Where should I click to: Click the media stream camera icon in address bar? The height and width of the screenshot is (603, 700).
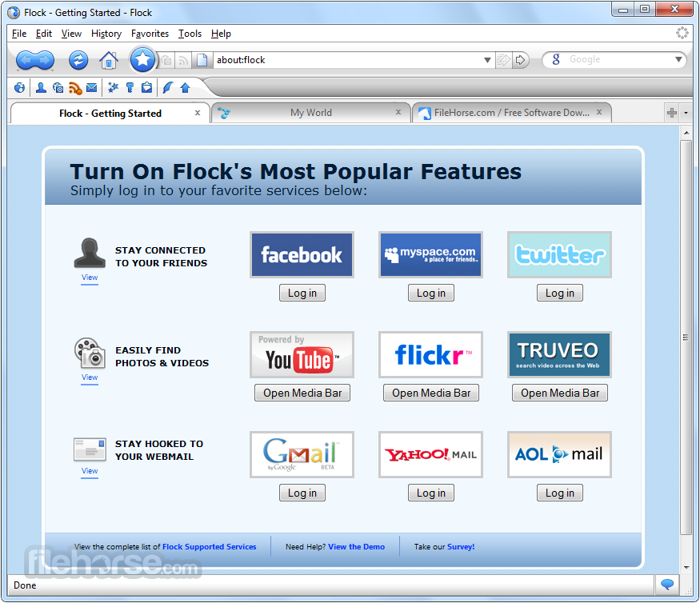(x=166, y=60)
